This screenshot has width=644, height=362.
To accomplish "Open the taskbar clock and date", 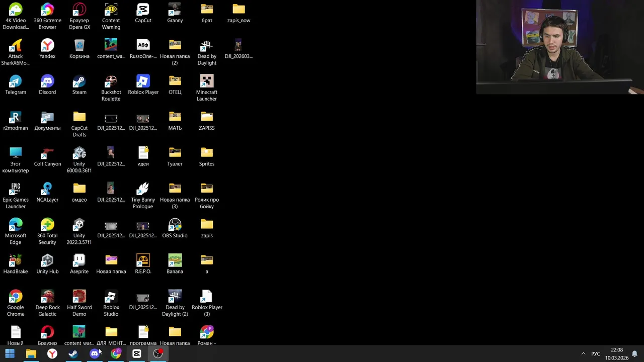I will [x=616, y=353].
